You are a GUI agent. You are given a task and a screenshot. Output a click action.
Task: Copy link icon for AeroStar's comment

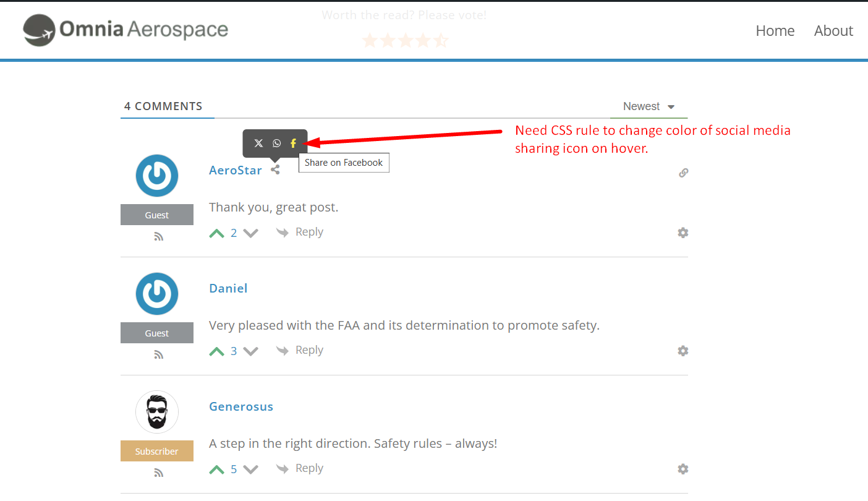point(683,173)
